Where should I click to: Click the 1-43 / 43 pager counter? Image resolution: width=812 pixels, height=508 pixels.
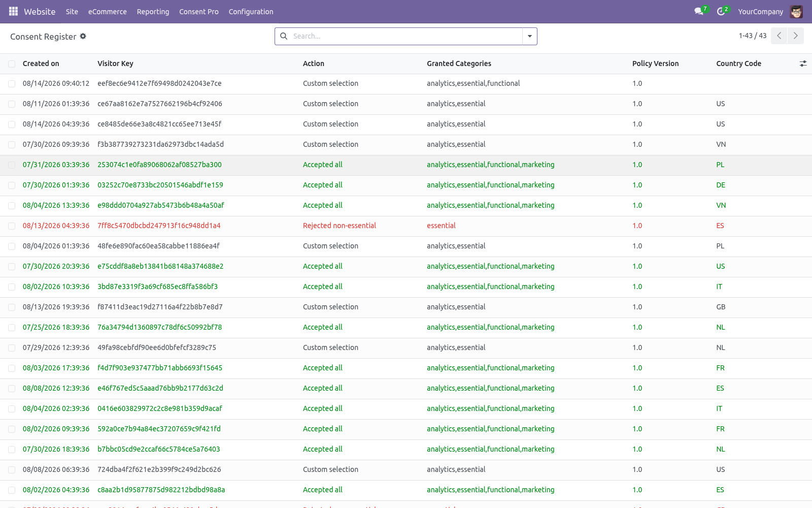point(753,36)
